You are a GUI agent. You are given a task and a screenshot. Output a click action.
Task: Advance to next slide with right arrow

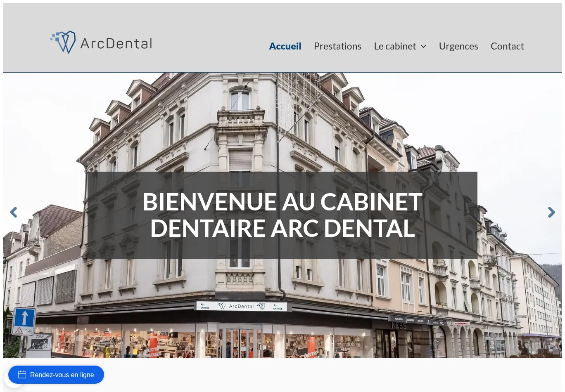551,213
